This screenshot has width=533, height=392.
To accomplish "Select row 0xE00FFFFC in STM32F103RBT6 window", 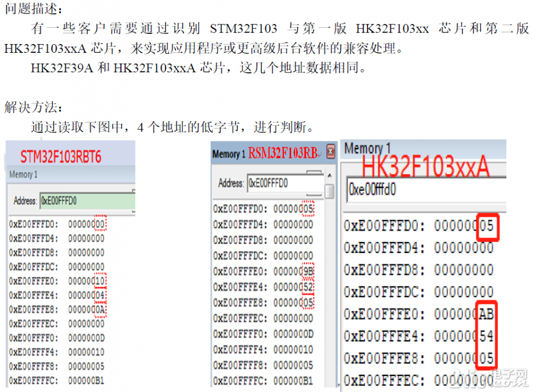I will 57,381.
